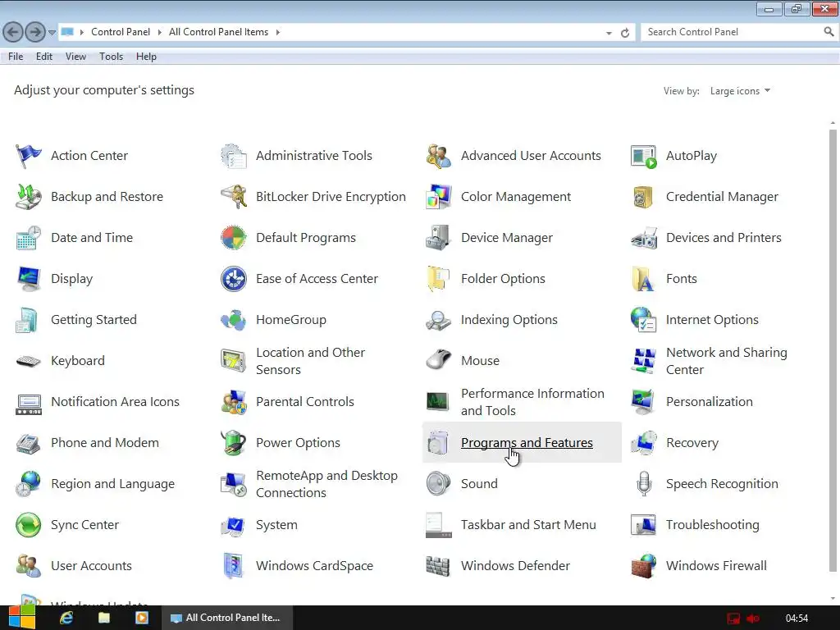840x630 pixels.
Task: Open the Windows Start button
Action: (x=21, y=618)
